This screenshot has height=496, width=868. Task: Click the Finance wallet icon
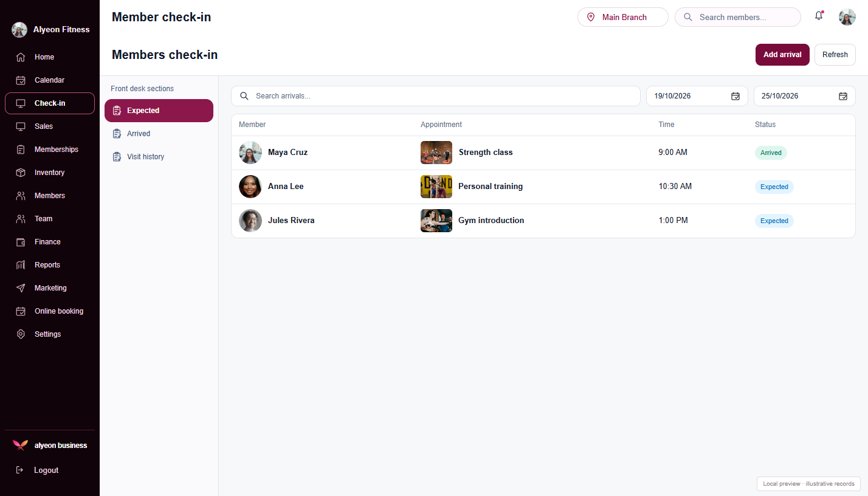coord(21,242)
